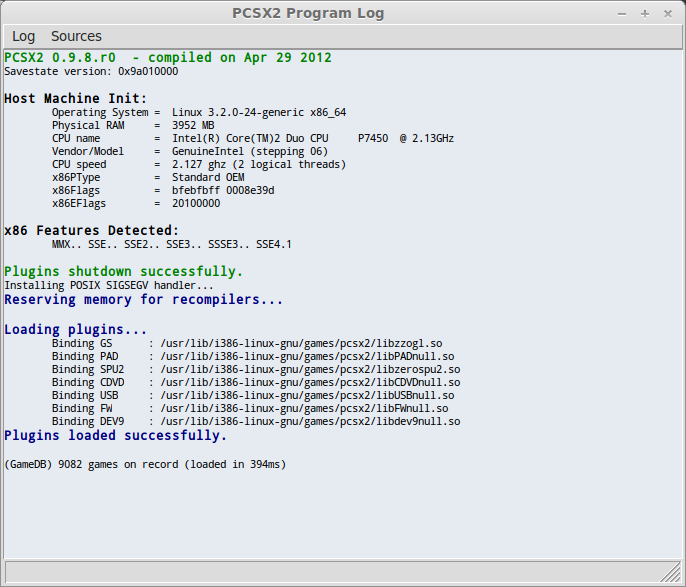Click the Savestate version line

point(91,72)
